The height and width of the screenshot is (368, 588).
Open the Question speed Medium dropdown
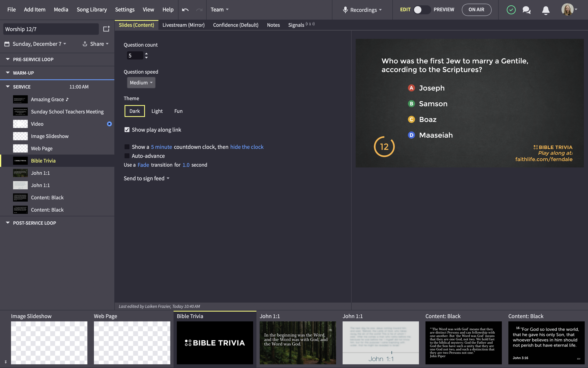141,83
